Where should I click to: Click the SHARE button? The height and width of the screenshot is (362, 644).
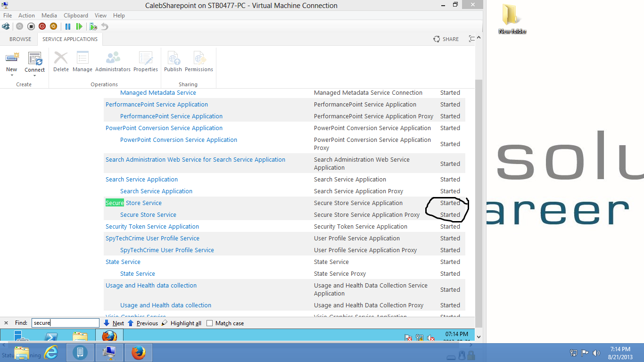click(x=446, y=39)
